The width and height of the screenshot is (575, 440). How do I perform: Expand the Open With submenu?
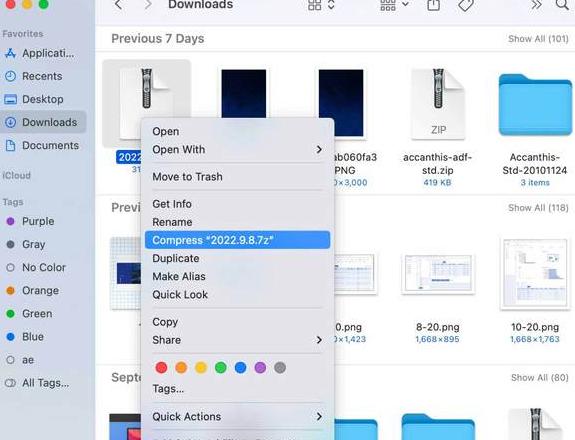point(237,150)
